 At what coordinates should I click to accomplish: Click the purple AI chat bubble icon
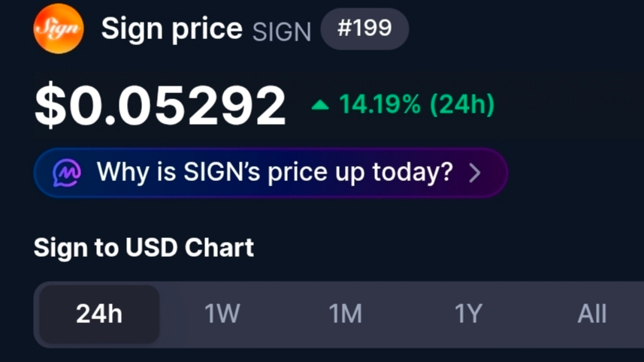[x=67, y=173]
